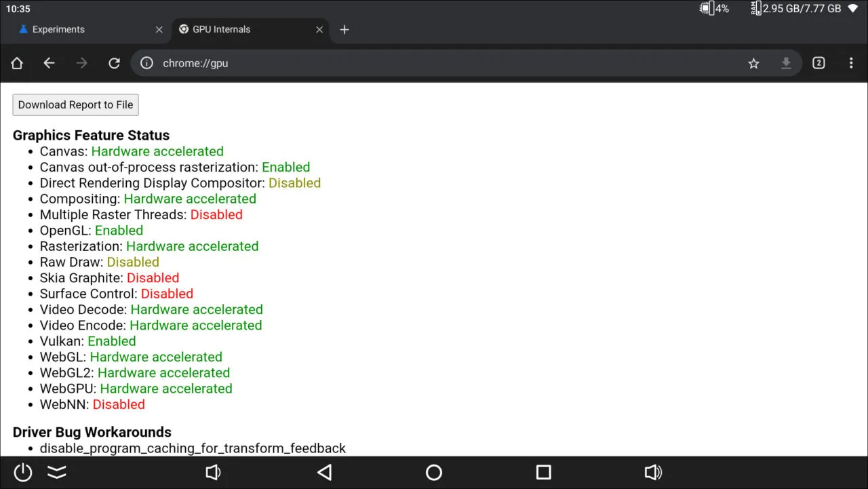The width and height of the screenshot is (868, 489).
Task: Go back using the back arrow
Action: (x=49, y=62)
